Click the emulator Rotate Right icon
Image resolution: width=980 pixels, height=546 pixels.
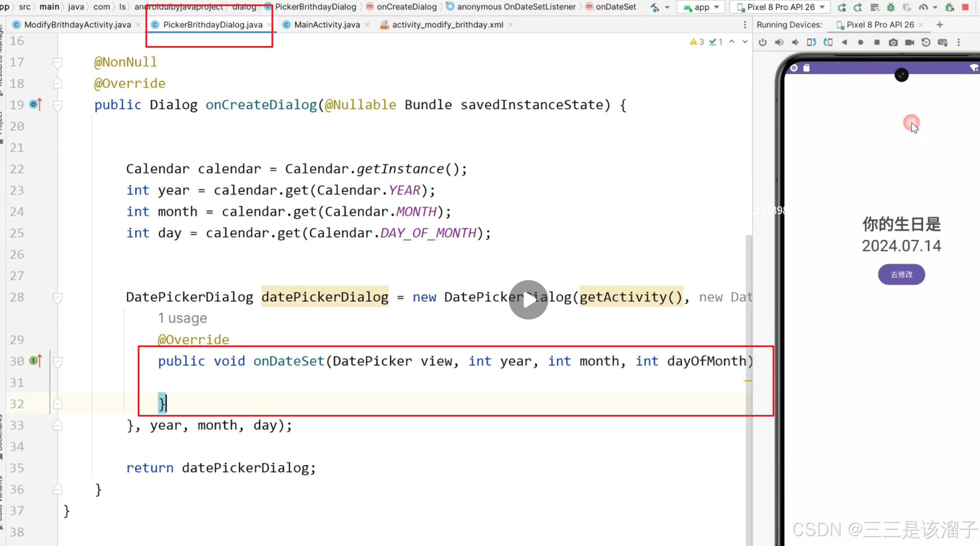click(x=828, y=42)
